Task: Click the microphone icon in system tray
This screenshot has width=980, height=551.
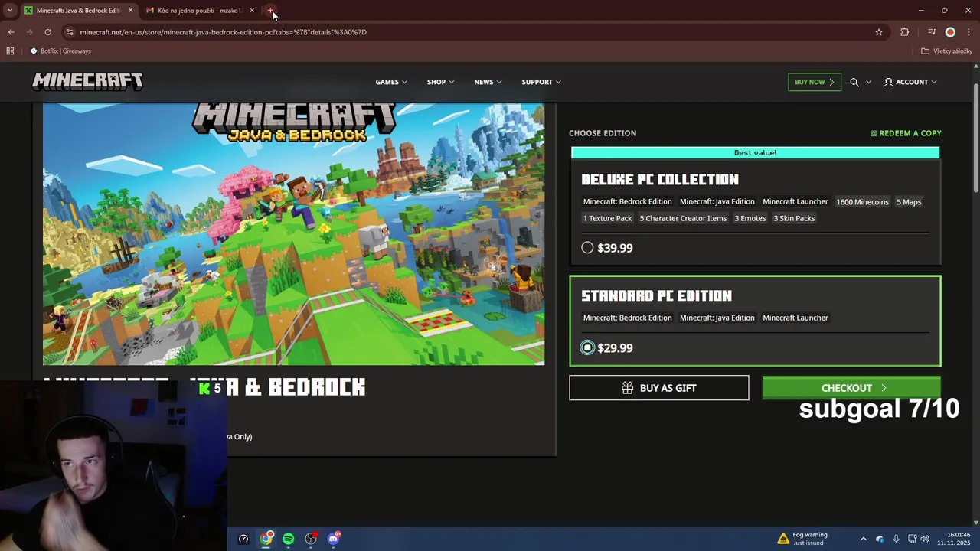Action: pyautogui.click(x=896, y=539)
